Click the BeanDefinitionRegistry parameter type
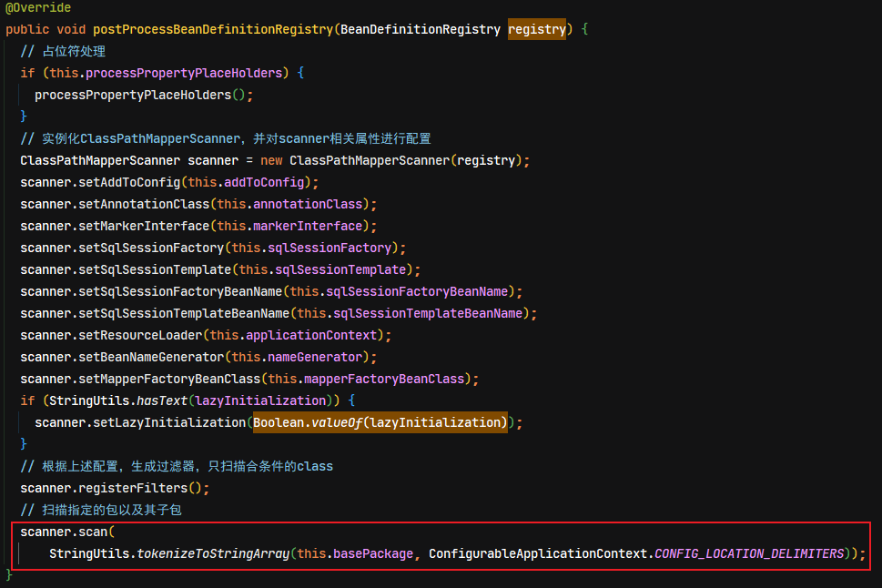The height and width of the screenshot is (588, 882). (421, 29)
